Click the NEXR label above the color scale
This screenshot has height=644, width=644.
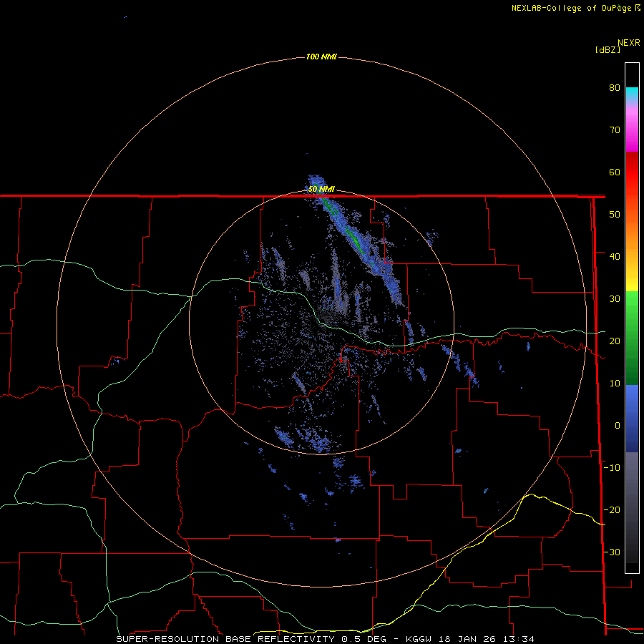click(x=628, y=43)
